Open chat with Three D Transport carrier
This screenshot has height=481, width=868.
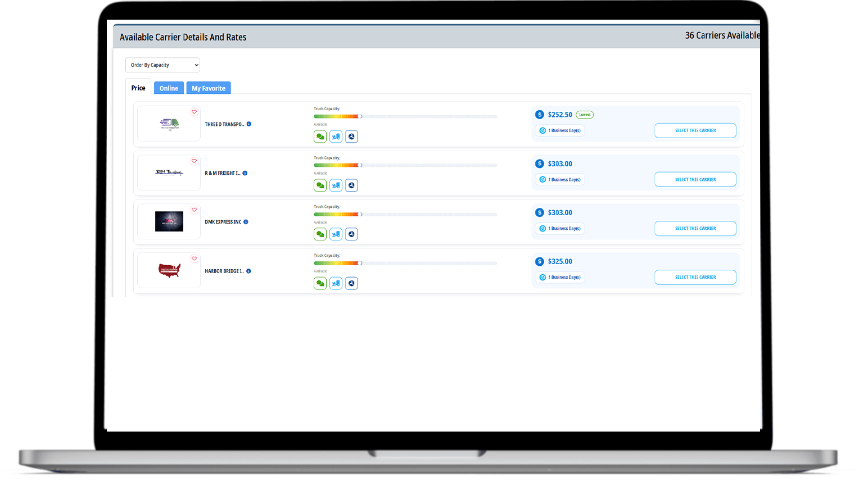(x=320, y=137)
